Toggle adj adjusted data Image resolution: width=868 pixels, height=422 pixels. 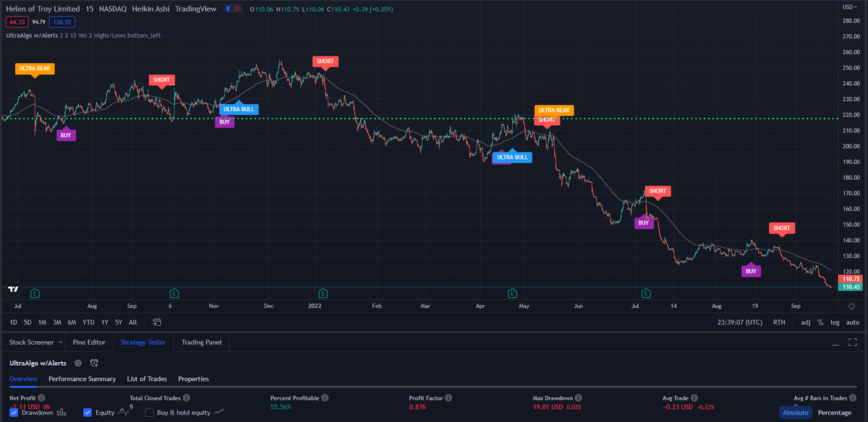click(x=806, y=322)
